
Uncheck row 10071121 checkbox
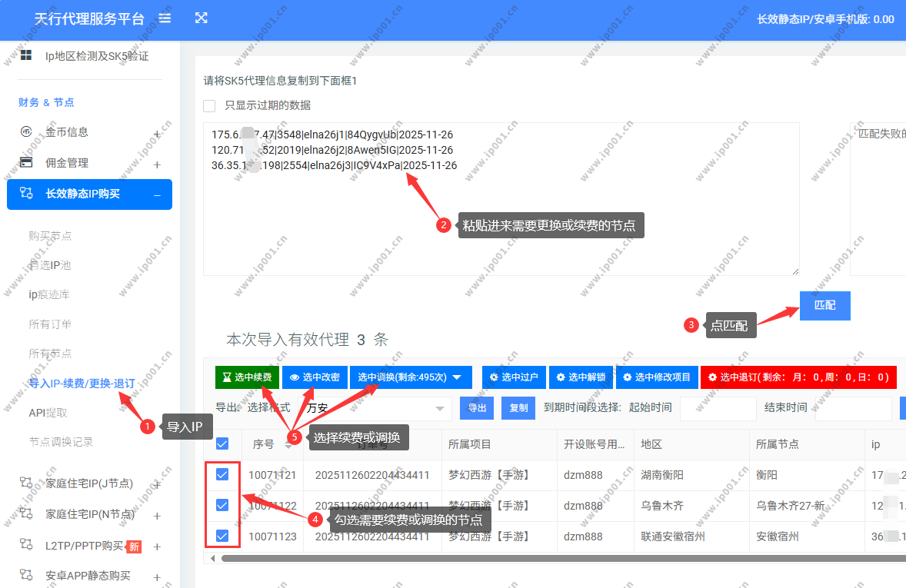tap(222, 475)
